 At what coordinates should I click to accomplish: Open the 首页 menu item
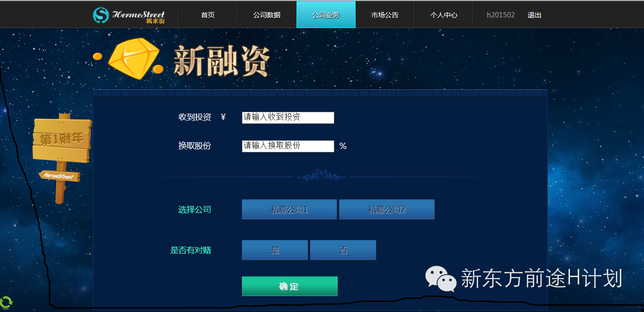[x=208, y=15]
